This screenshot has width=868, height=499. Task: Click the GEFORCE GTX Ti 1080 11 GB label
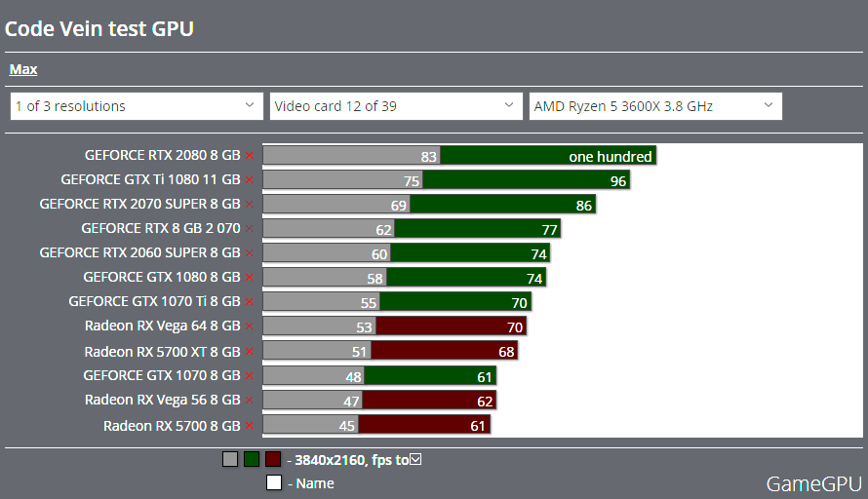click(150, 179)
